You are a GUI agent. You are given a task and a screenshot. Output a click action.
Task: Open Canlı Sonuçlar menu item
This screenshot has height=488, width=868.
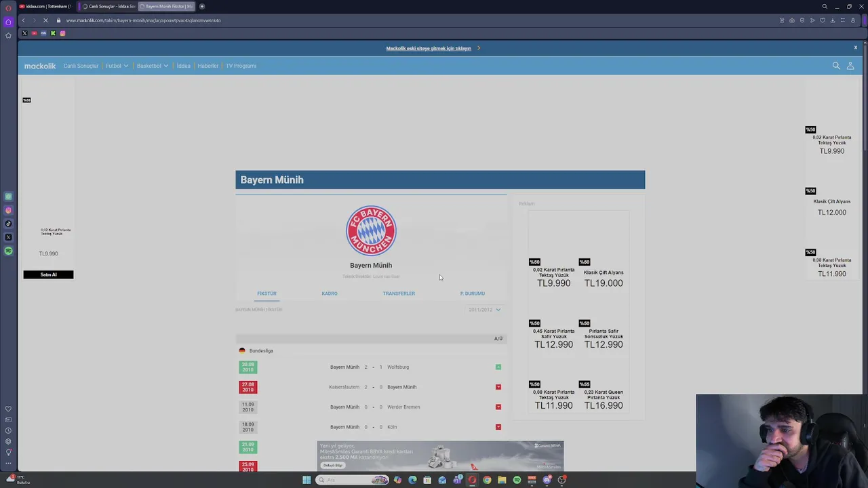[x=81, y=66]
